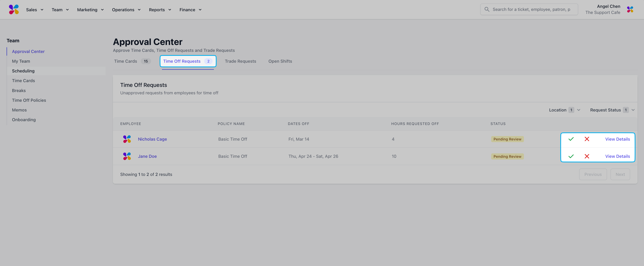This screenshot has width=644, height=266.
Task: Open the Finance menu dropdown
Action: point(190,10)
